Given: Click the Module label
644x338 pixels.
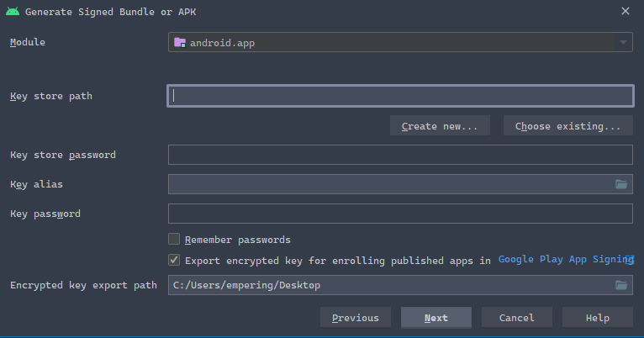Looking at the screenshot, I should pyautogui.click(x=28, y=42).
